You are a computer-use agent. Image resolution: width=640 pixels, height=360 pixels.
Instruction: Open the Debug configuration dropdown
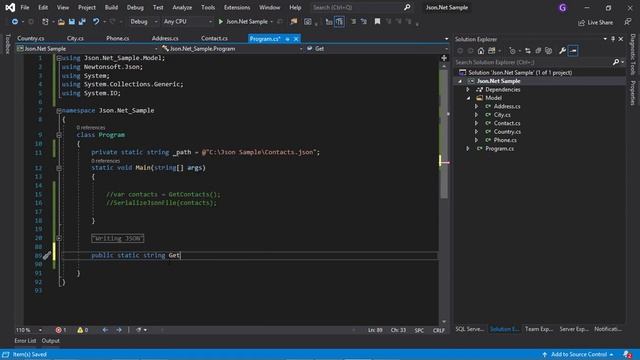[x=143, y=22]
